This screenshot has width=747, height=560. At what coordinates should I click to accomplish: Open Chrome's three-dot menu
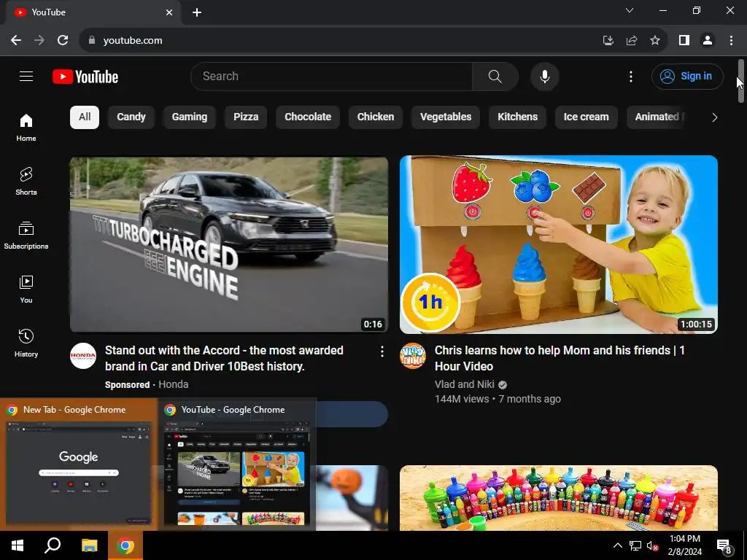click(x=731, y=41)
